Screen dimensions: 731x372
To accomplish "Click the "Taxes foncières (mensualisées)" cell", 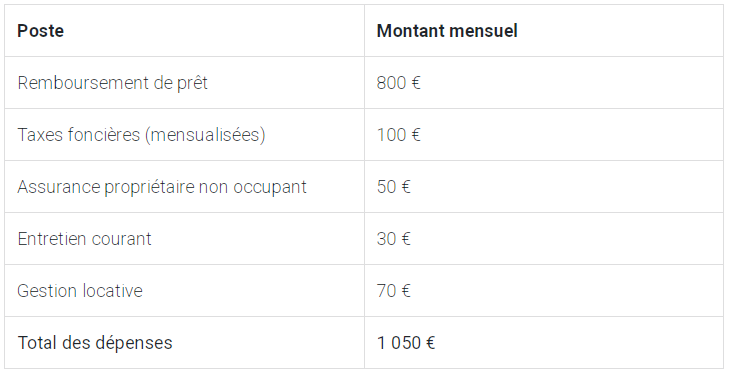I will (x=185, y=135).
